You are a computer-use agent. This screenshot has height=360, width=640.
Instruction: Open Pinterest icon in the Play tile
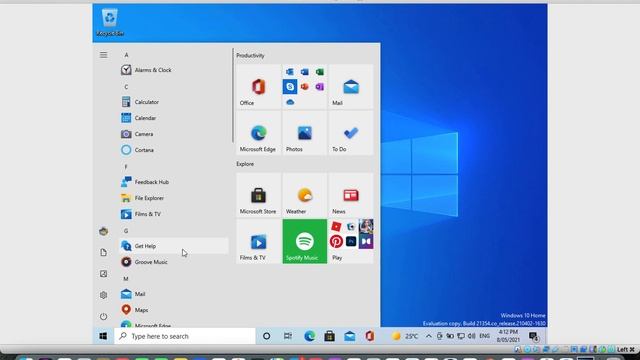tap(336, 241)
